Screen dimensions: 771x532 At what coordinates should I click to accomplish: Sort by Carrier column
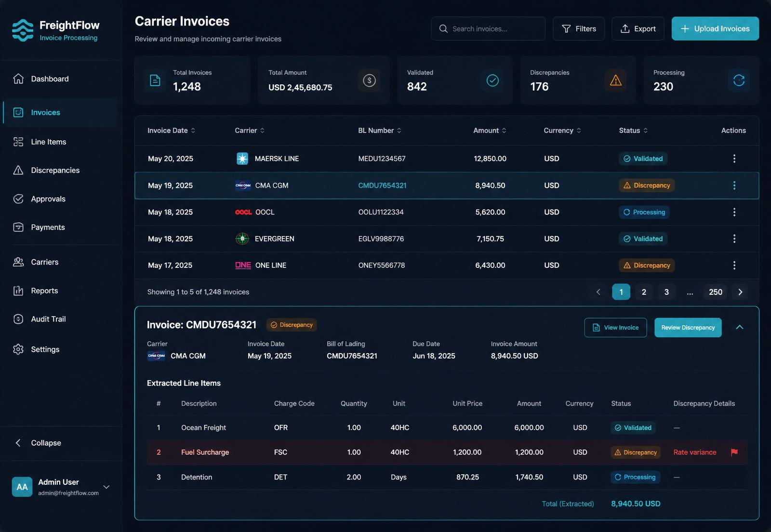coord(250,131)
